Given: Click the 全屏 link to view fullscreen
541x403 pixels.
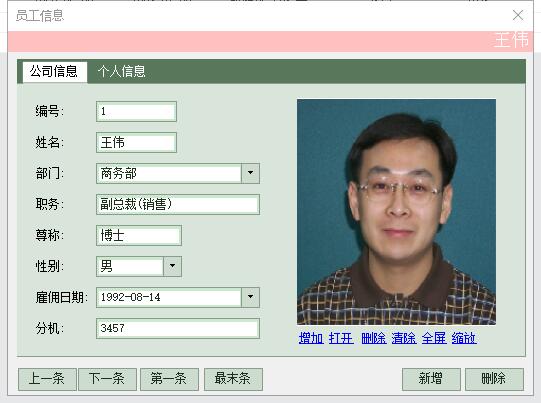Looking at the screenshot, I should (x=434, y=338).
